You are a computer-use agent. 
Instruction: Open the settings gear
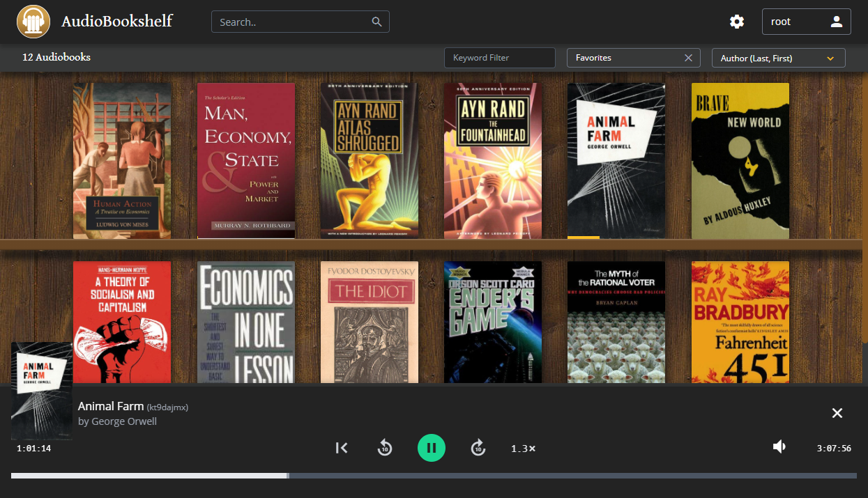737,22
